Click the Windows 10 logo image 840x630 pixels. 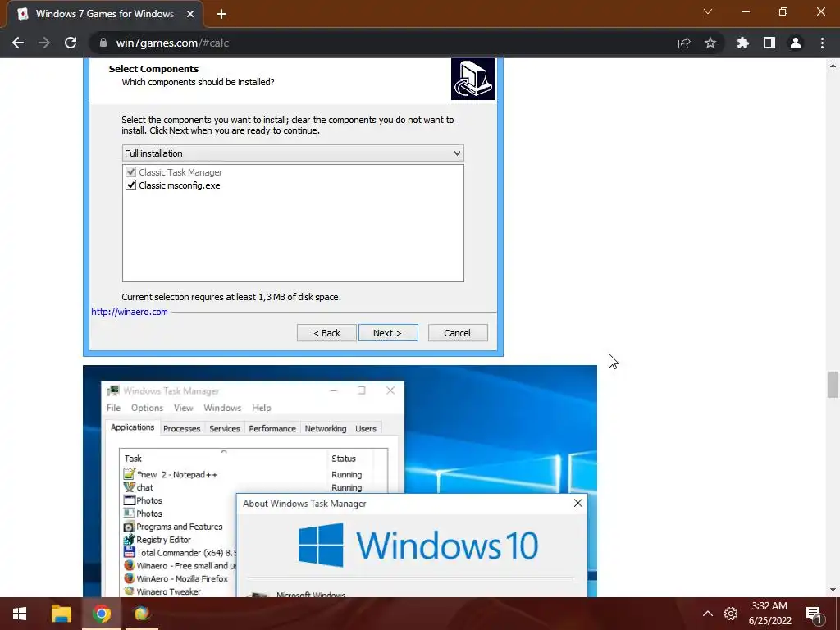click(x=418, y=546)
